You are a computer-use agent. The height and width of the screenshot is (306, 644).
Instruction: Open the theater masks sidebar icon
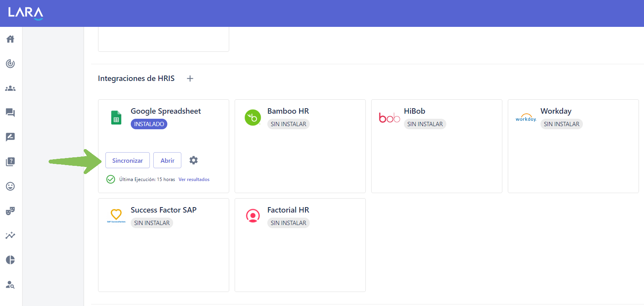(11, 211)
